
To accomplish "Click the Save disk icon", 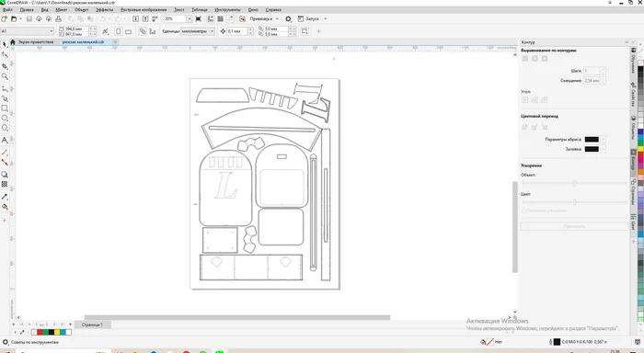I will coord(29,19).
